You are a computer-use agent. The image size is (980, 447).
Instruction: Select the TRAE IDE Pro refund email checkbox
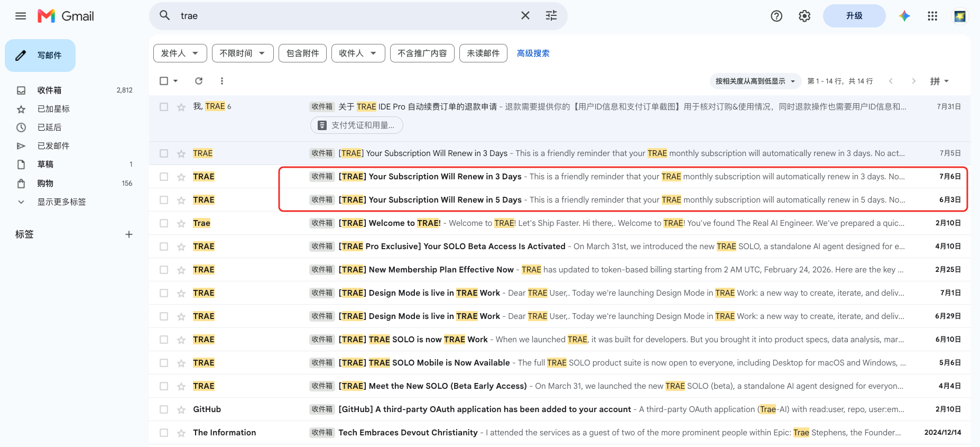164,107
